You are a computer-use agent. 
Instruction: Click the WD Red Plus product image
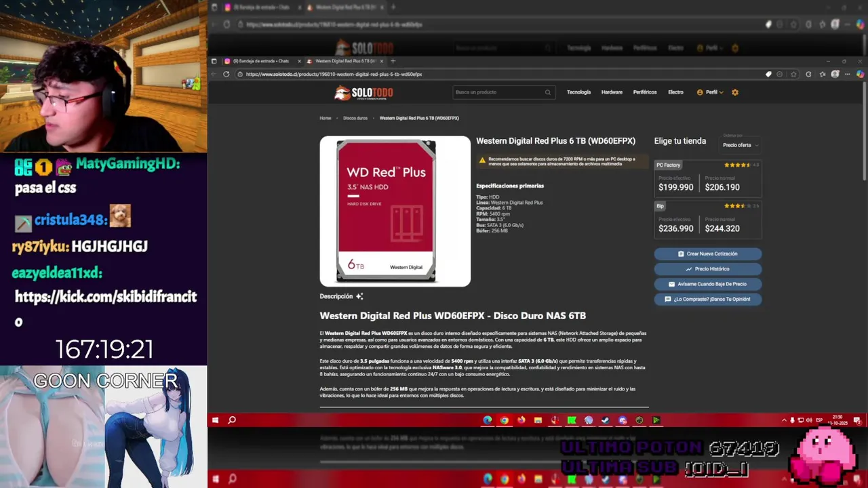coord(395,211)
